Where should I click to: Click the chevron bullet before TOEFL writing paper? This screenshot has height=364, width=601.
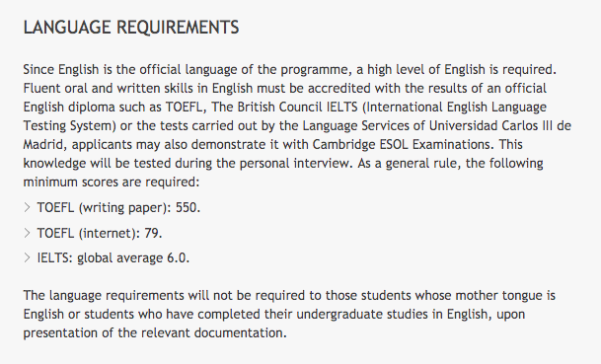pos(27,208)
